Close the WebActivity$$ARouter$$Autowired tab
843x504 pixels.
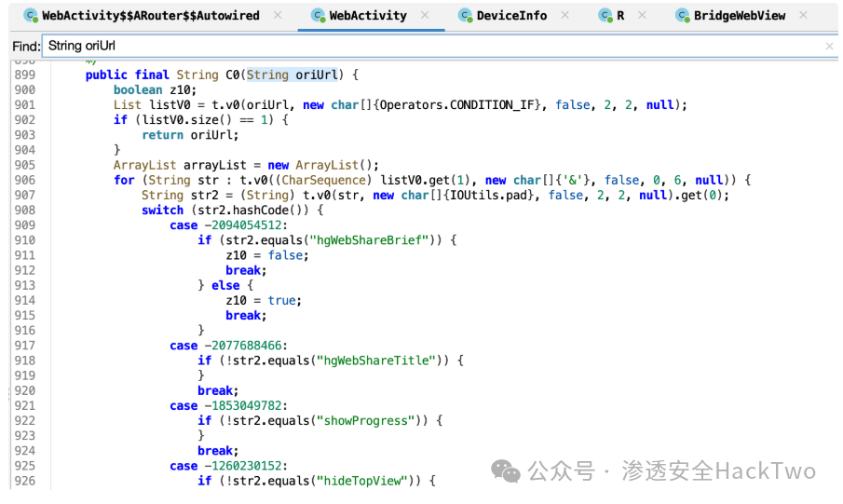point(278,15)
